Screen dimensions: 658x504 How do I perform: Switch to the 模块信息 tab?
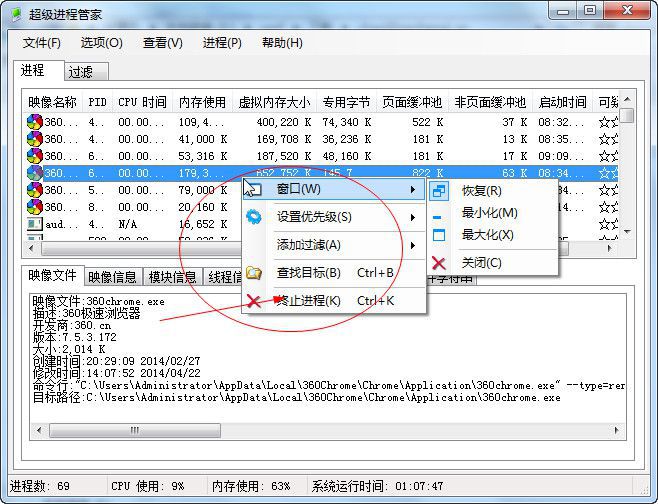tap(172, 277)
